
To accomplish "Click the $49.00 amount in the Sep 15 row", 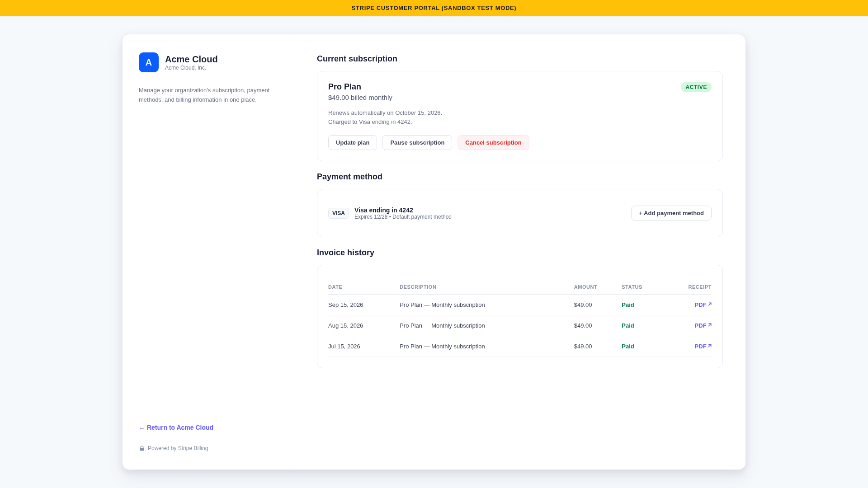I will point(583,305).
